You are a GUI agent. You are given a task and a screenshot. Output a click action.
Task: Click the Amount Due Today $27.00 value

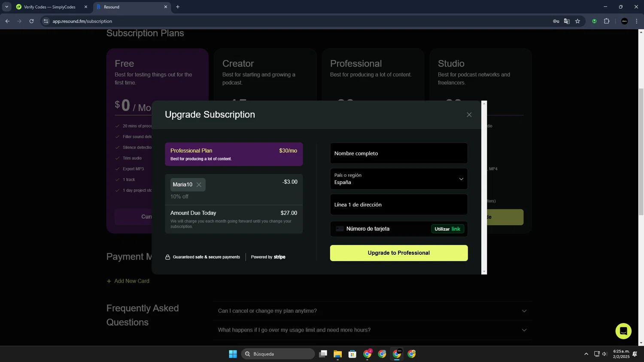[289, 213]
